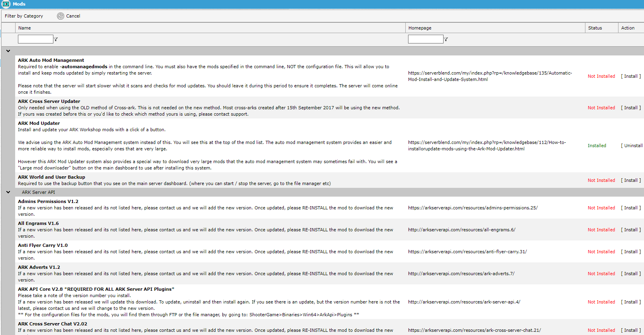Sort by the Homepage column header
The height and width of the screenshot is (335, 644).
pos(420,28)
